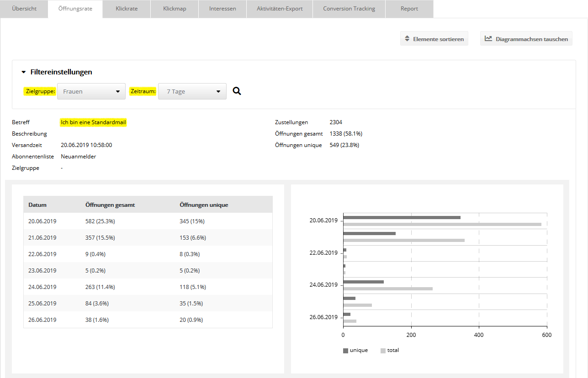This screenshot has width=588, height=378.
Task: Open the Zeitraum dropdown showing 7 Tage
Action: click(192, 91)
